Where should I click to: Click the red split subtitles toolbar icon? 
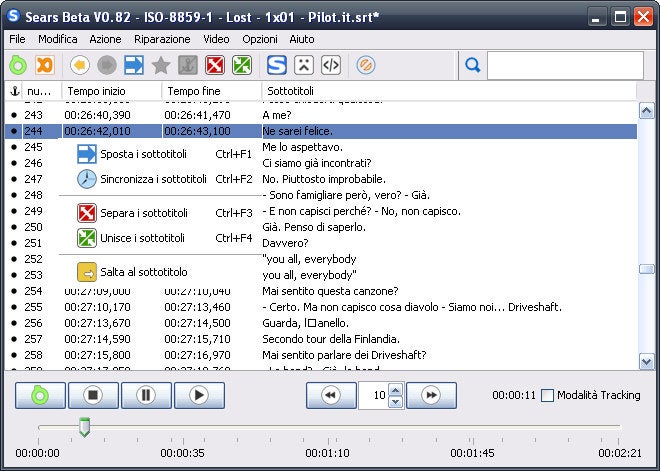(215, 66)
